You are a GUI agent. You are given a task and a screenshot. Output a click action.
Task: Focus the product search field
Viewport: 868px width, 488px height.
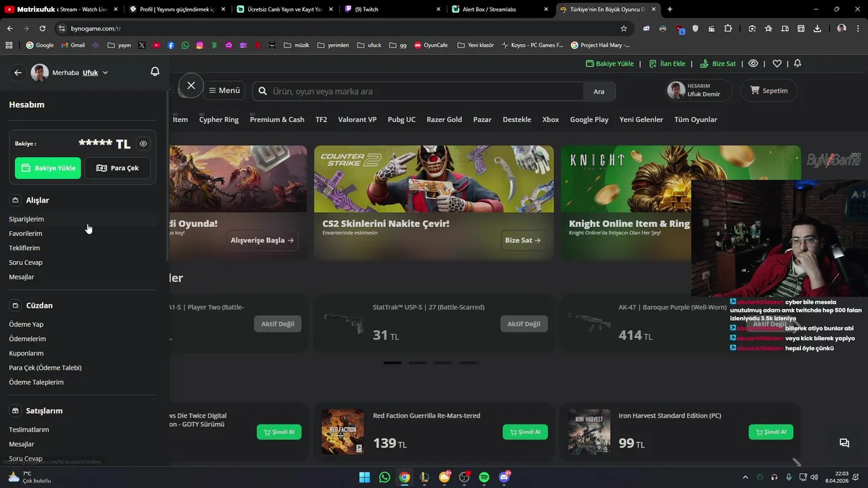tap(418, 91)
